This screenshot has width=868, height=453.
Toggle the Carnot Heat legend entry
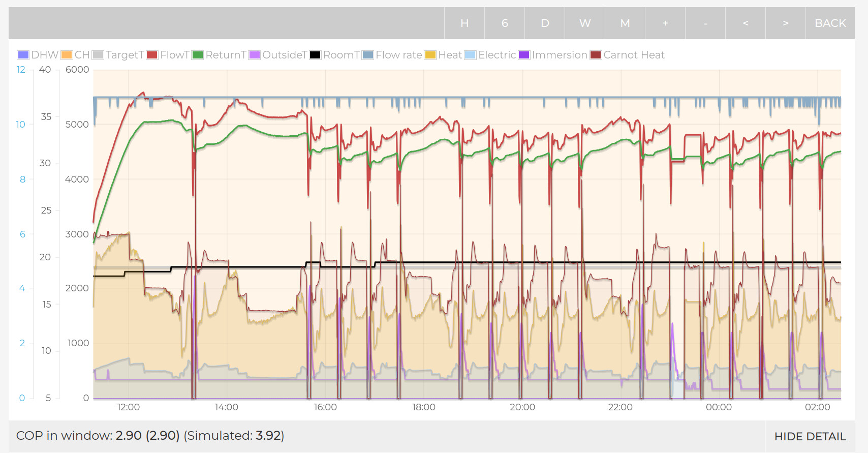coord(628,55)
